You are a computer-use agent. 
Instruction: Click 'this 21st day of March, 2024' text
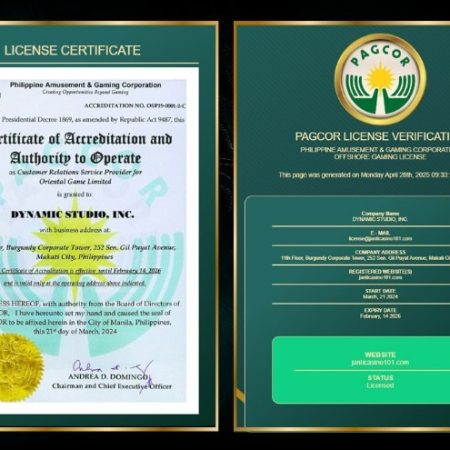pos(75,331)
